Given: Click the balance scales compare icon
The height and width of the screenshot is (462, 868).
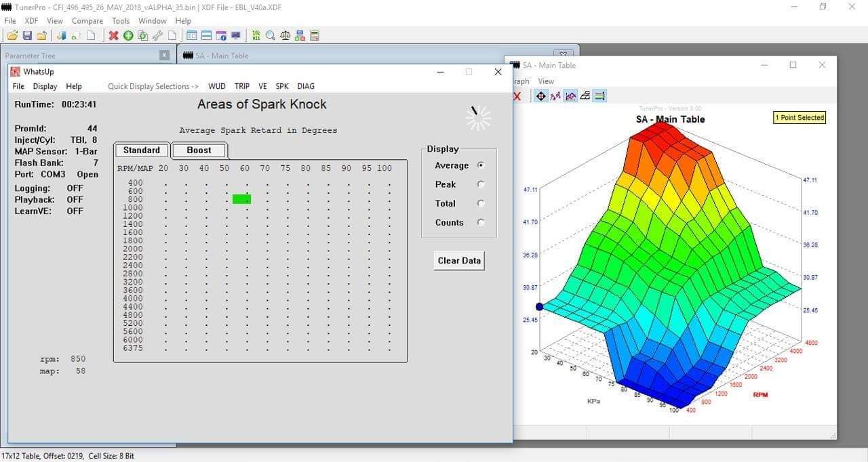Looking at the screenshot, I should [x=285, y=35].
